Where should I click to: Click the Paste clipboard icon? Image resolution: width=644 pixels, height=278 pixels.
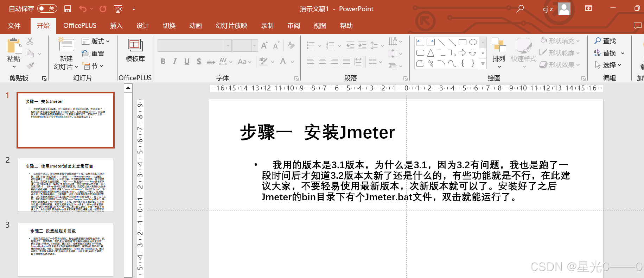14,47
